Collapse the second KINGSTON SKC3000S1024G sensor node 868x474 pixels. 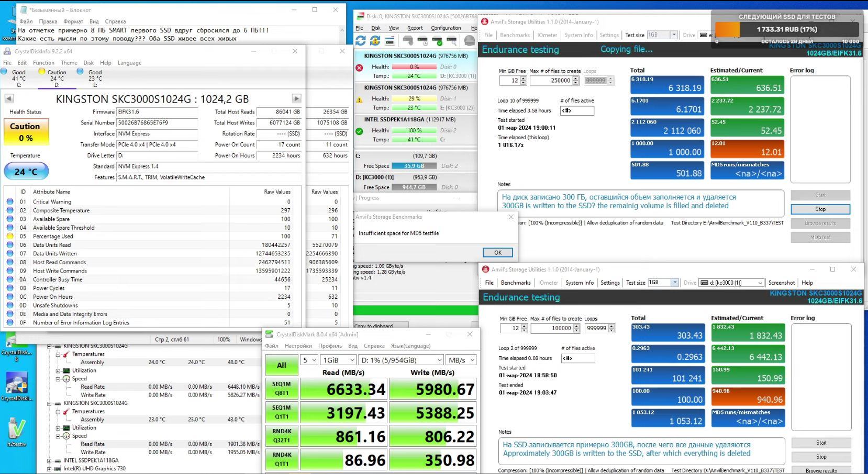point(49,403)
